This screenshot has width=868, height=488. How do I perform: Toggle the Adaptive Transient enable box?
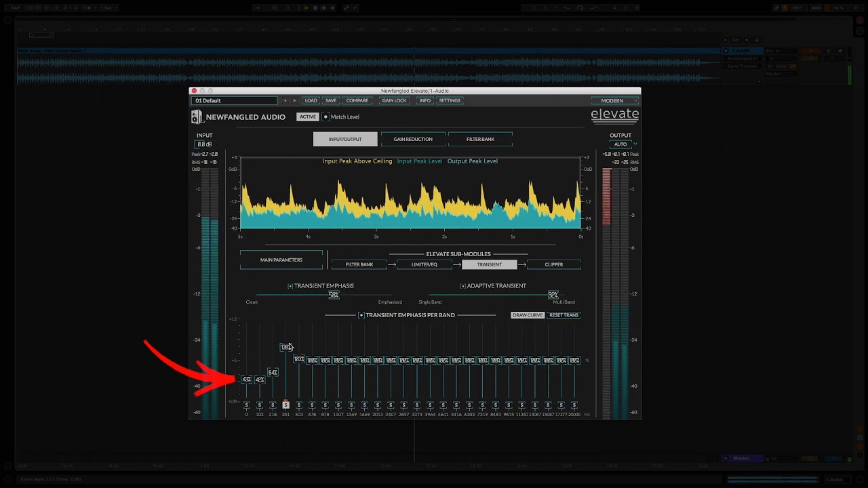click(x=463, y=286)
